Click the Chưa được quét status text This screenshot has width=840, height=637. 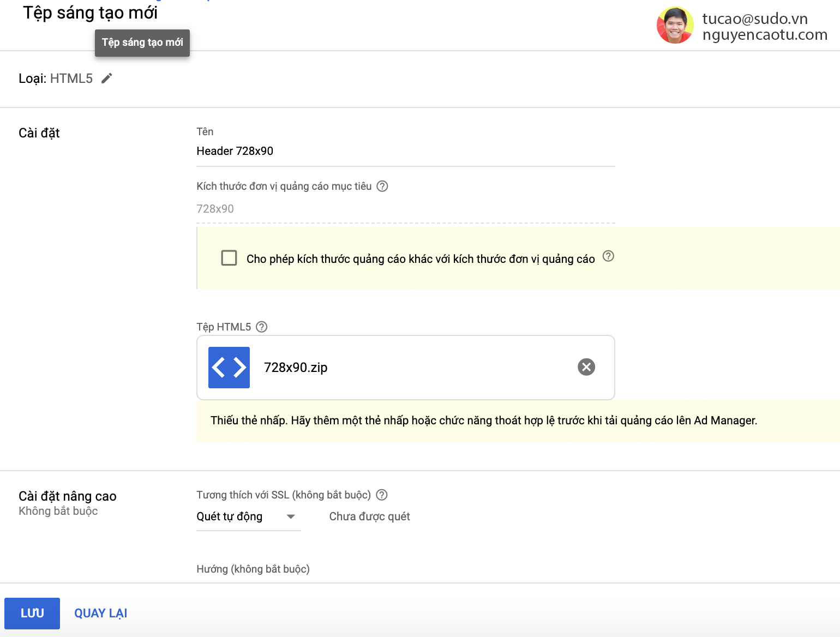[x=369, y=516]
